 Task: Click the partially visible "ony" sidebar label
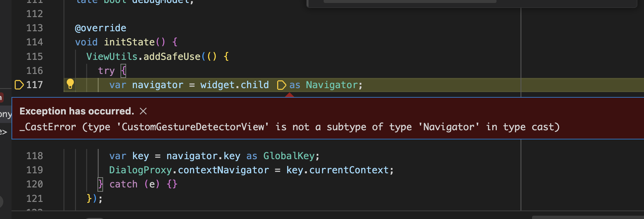pos(5,114)
